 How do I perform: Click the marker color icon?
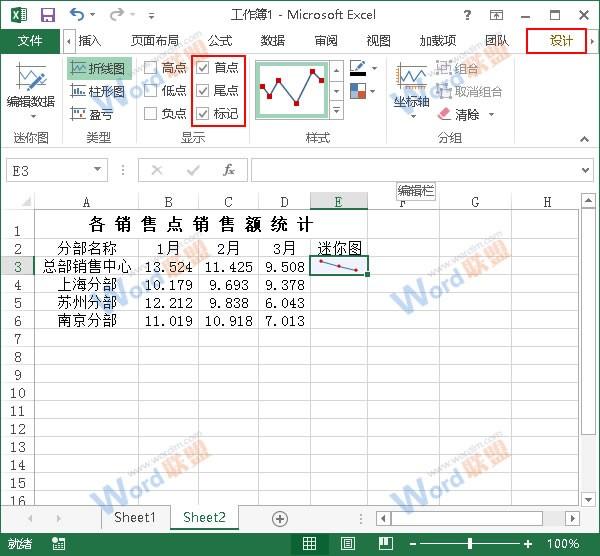tap(358, 91)
